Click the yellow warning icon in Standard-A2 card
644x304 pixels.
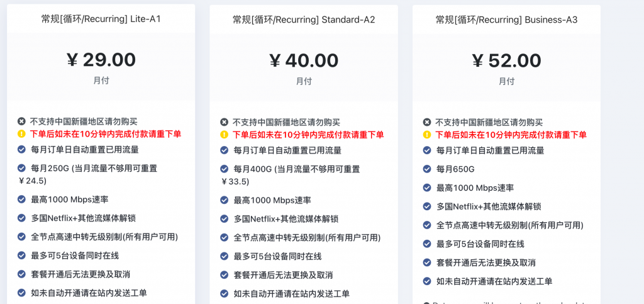(x=224, y=134)
